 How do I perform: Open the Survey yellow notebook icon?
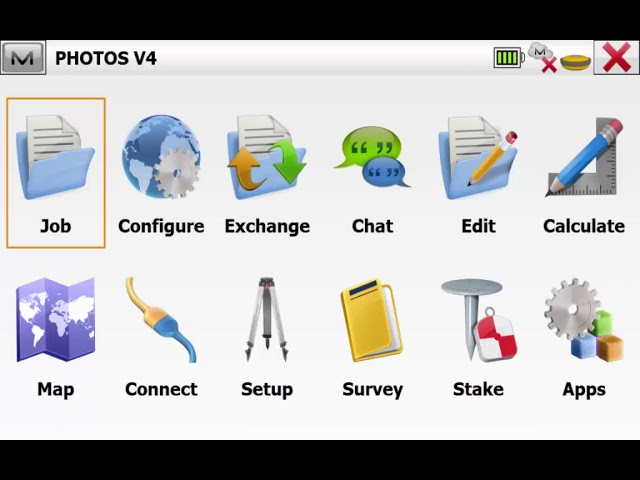coord(372,320)
